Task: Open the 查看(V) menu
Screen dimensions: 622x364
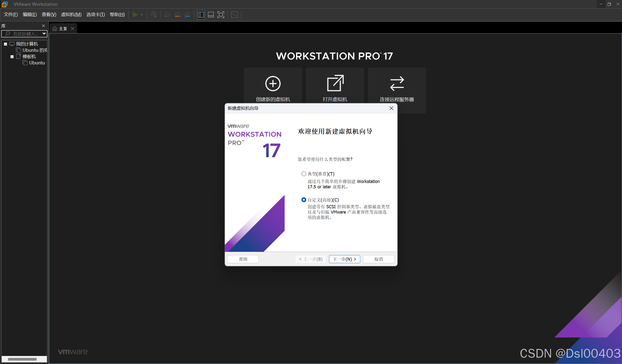Action: point(49,15)
